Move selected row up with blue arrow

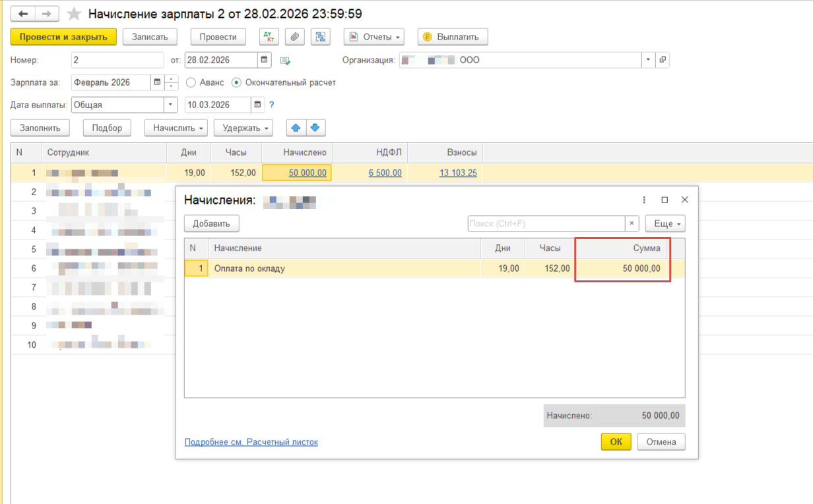coord(296,128)
